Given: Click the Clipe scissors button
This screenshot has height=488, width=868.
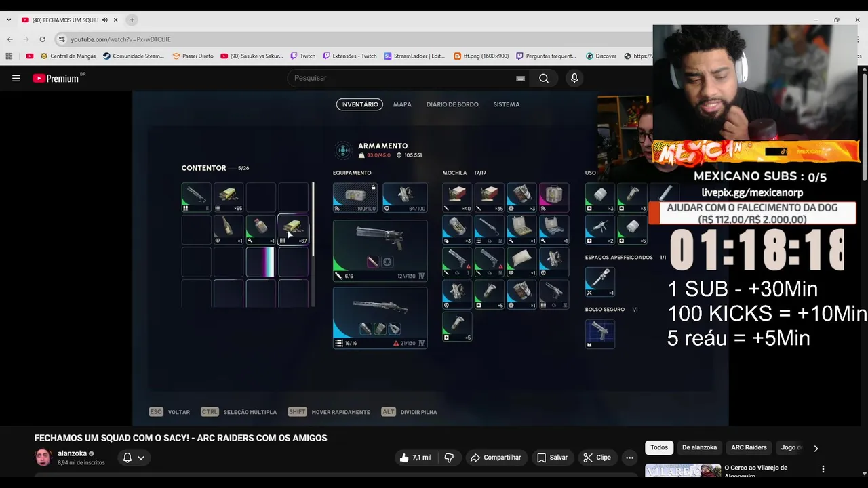Looking at the screenshot, I should (x=597, y=457).
